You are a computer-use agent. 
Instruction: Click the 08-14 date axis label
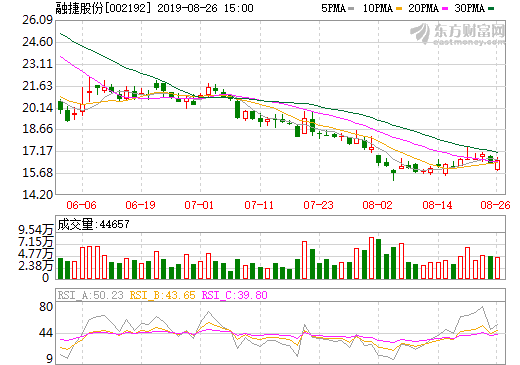437,205
